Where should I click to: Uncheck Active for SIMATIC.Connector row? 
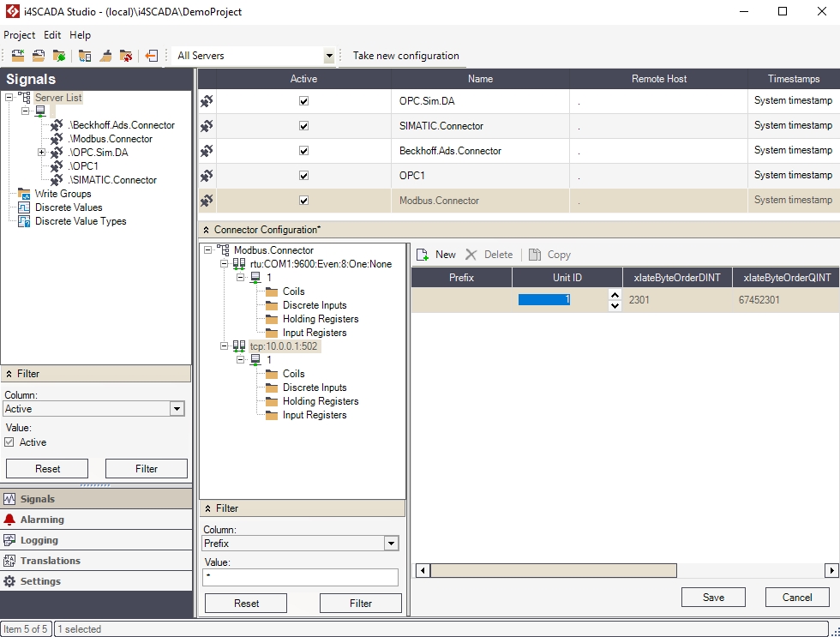click(303, 126)
